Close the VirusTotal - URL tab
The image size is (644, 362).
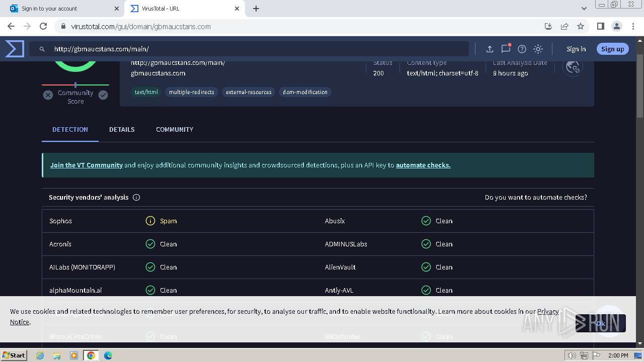point(237,9)
